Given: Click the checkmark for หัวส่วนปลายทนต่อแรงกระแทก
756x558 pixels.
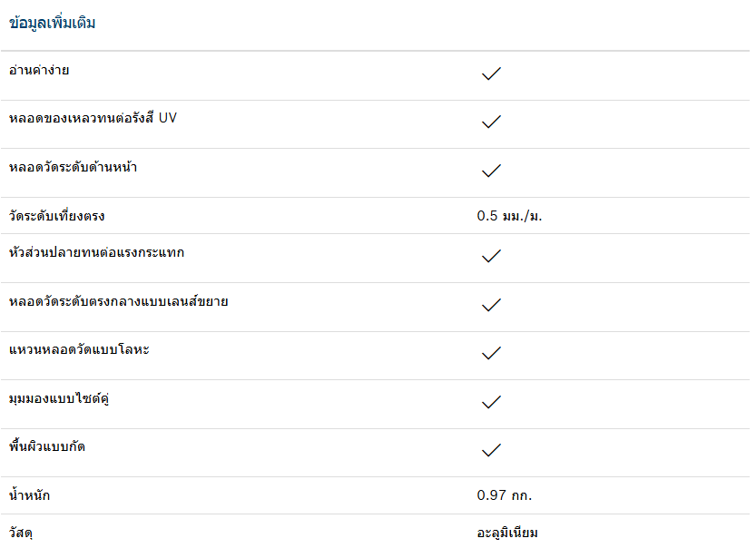Looking at the screenshot, I should (491, 256).
